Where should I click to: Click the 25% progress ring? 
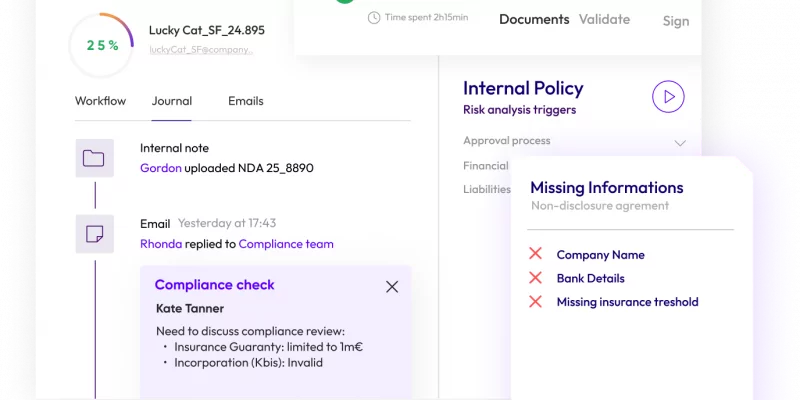pos(102,45)
